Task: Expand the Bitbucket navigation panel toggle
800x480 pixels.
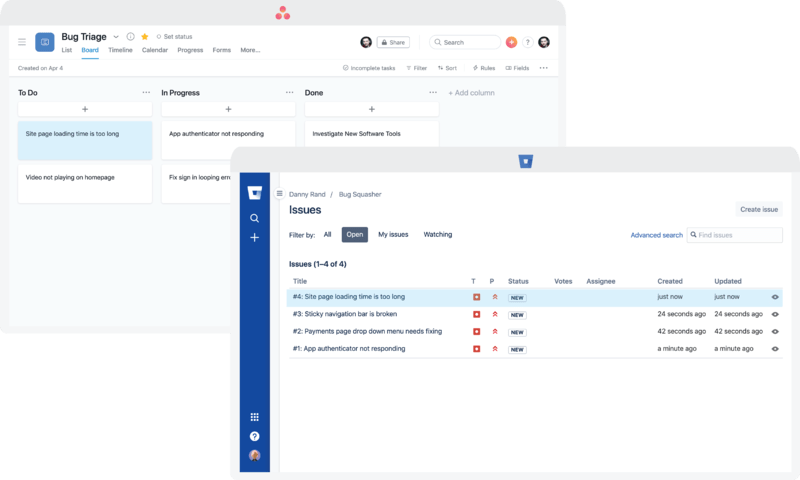Action: click(279, 193)
